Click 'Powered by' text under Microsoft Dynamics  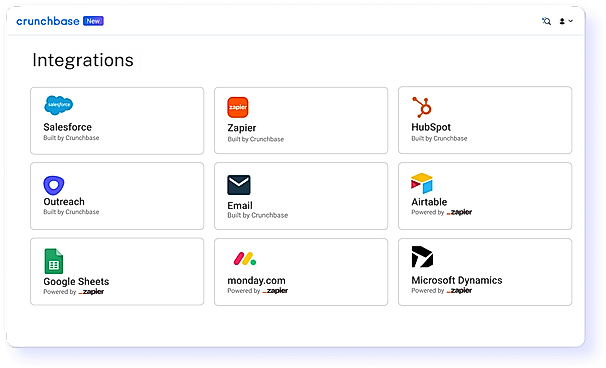(427, 291)
